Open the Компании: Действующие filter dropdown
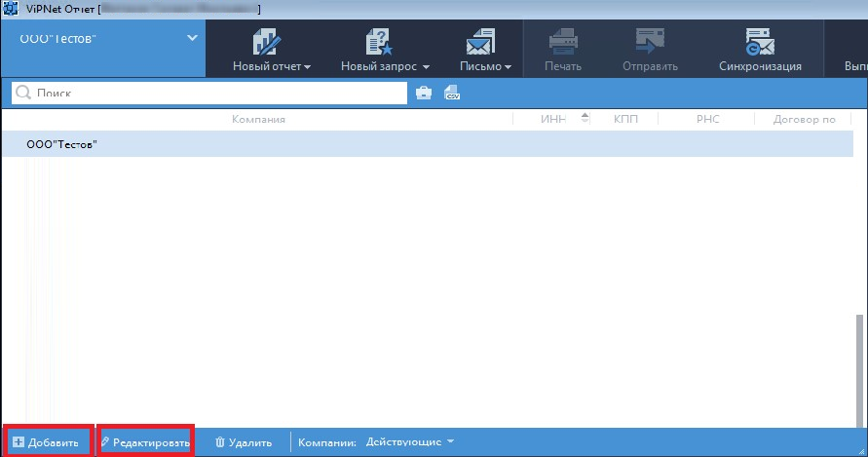The width and height of the screenshot is (868, 457). tap(409, 441)
